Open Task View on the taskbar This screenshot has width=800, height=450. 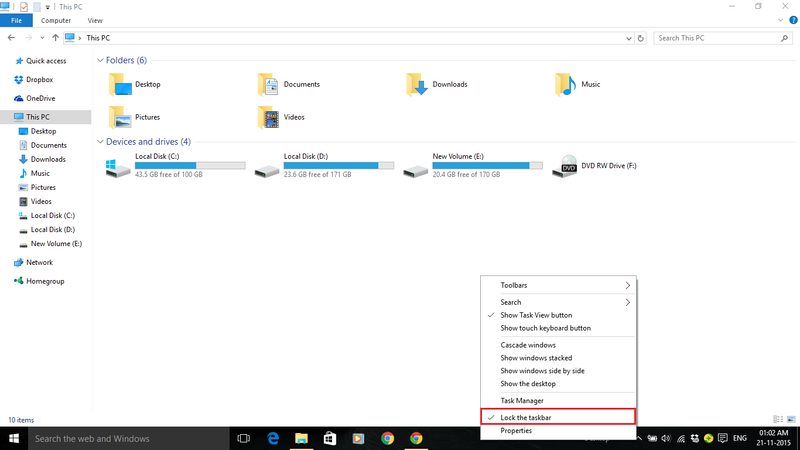[x=244, y=439]
